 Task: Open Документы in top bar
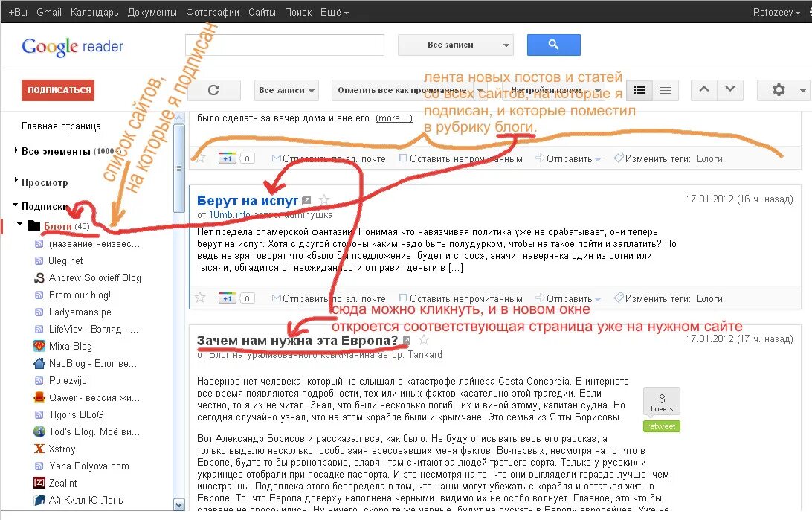pyautogui.click(x=152, y=12)
